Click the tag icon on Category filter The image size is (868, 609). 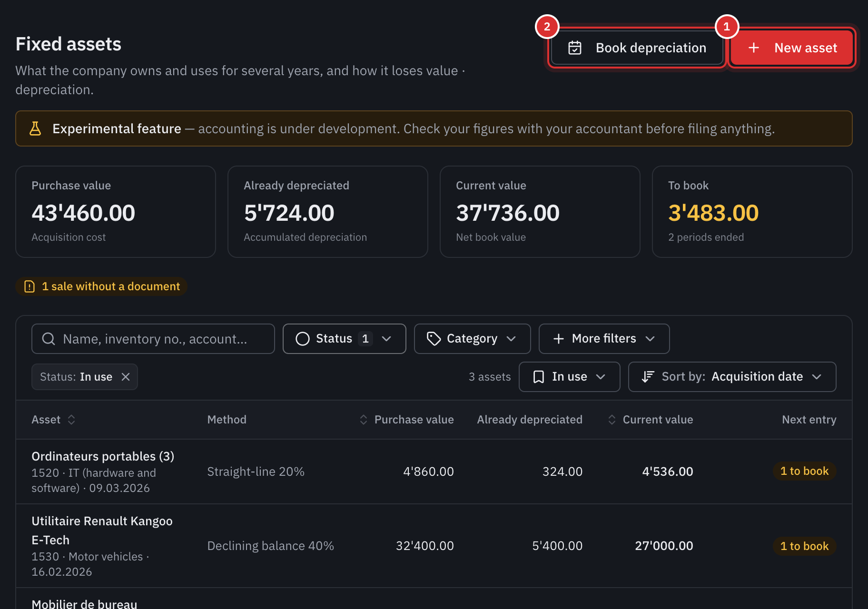(434, 339)
